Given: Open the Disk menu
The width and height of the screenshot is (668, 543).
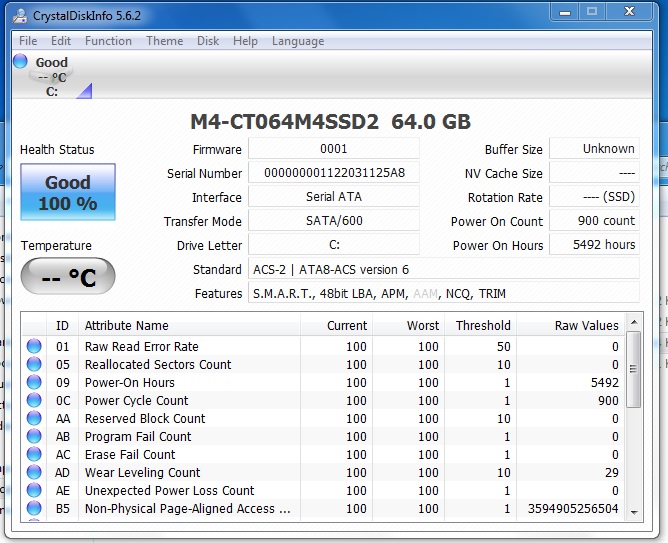Looking at the screenshot, I should tap(208, 41).
